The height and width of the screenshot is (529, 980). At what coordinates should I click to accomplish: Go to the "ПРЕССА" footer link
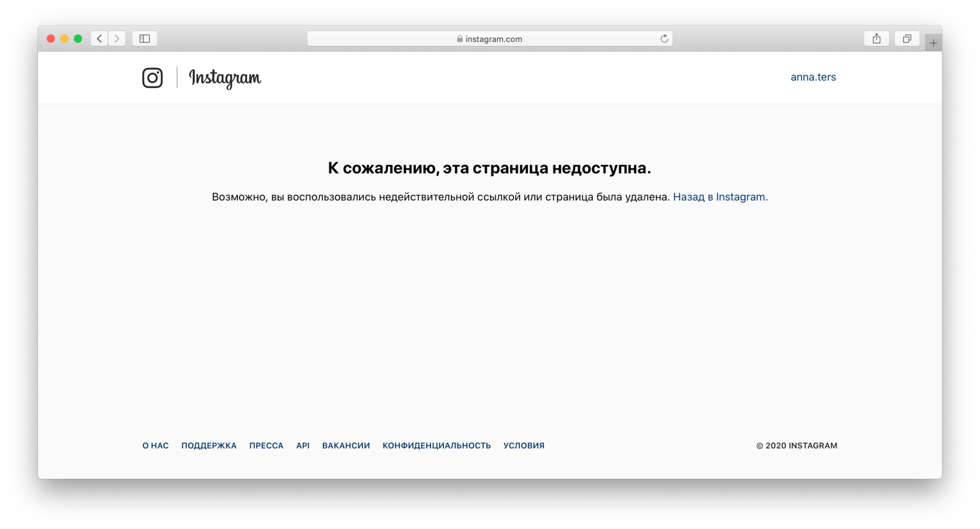[266, 446]
